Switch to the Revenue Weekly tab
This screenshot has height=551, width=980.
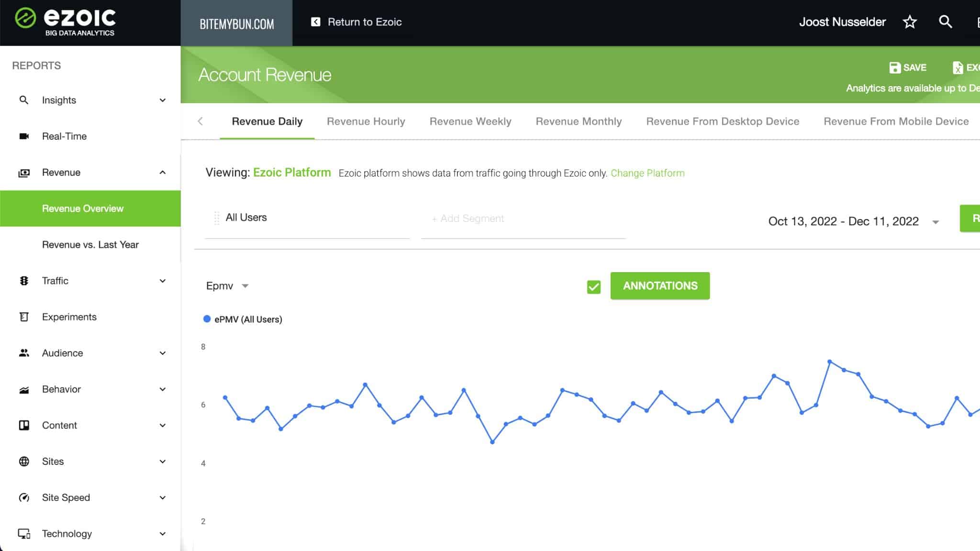click(x=470, y=121)
